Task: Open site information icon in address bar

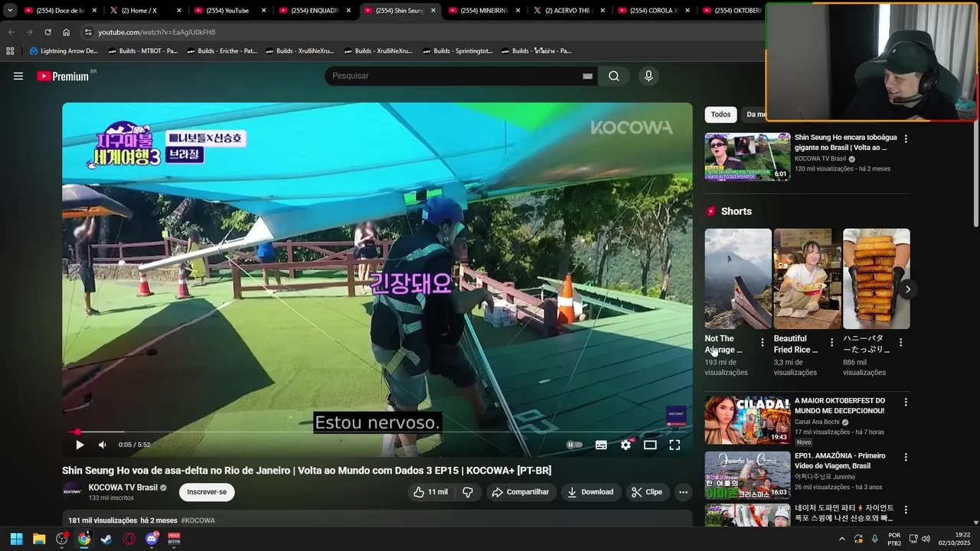Action: [88, 32]
